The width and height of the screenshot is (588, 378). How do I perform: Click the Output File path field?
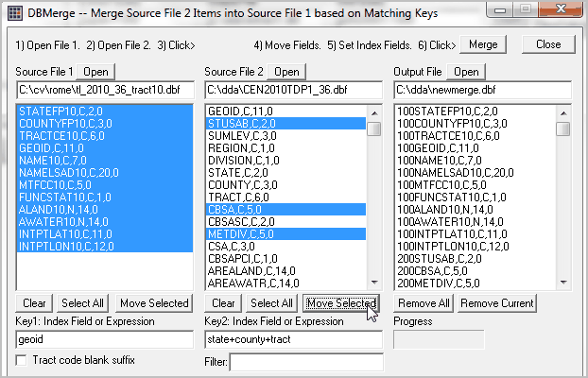point(483,90)
